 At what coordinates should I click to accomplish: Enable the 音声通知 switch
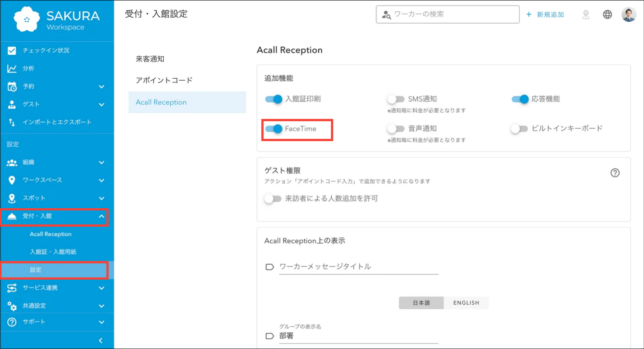pos(396,129)
